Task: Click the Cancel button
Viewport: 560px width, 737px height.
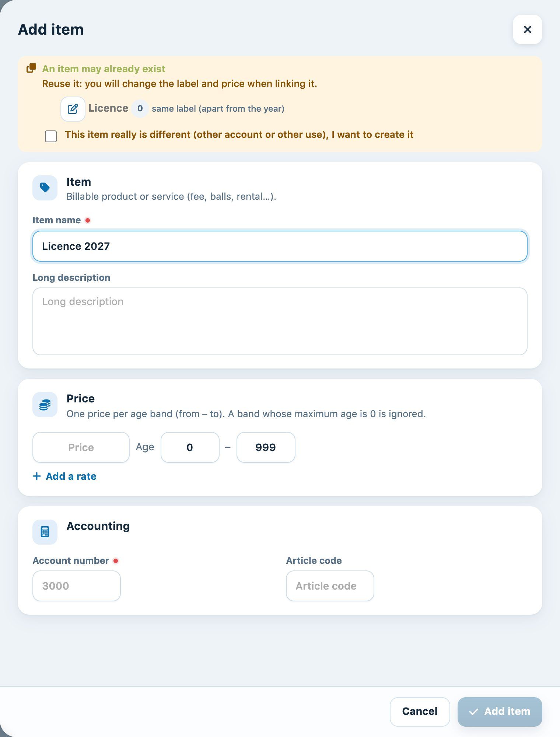Action: [420, 712]
